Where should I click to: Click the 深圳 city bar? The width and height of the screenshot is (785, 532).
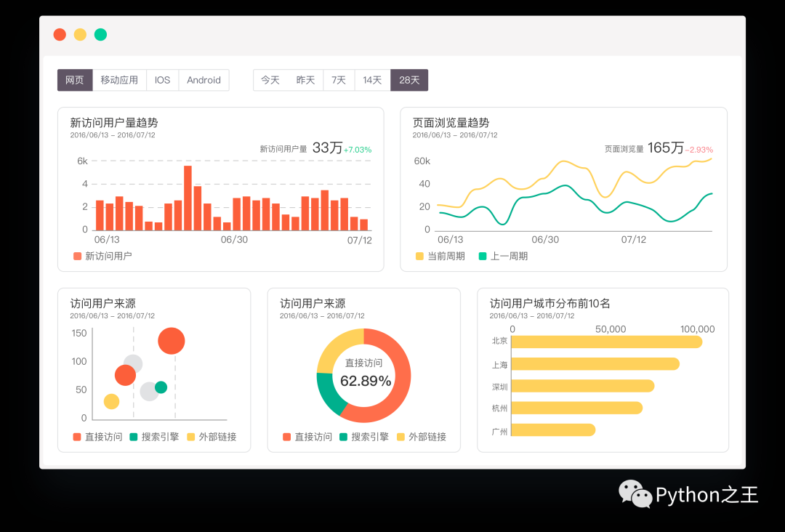583,386
